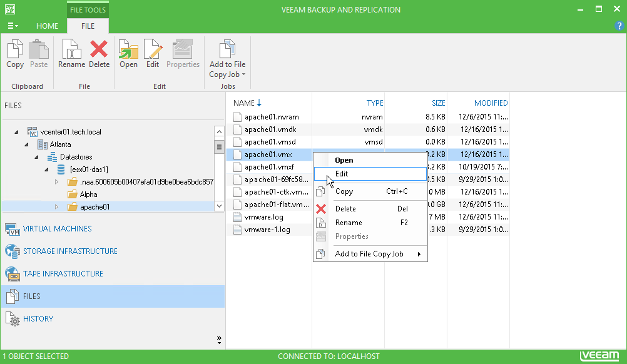Choose Edit from the context menu
This screenshot has height=364, width=627.
pyautogui.click(x=370, y=174)
